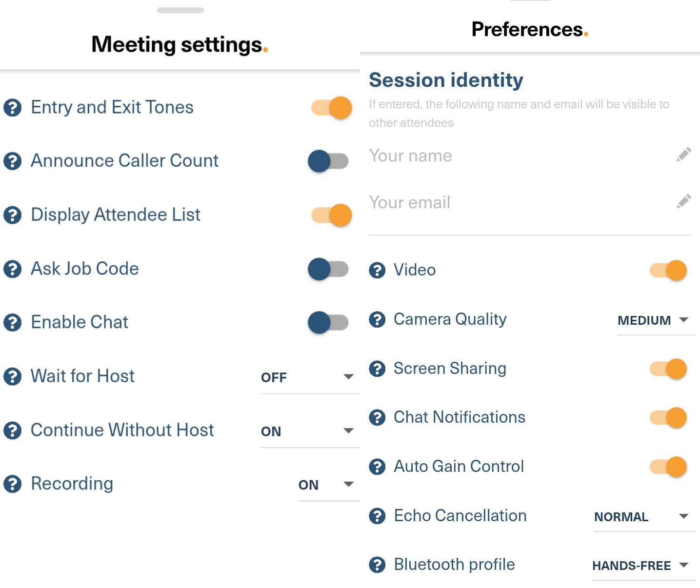Viewport: 700px width, 588px height.
Task: Change Recording ON dropdown
Action: tap(328, 485)
